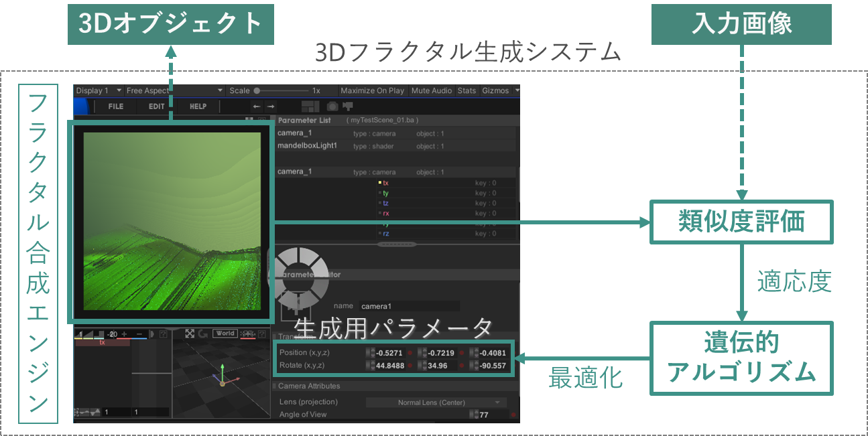Viewport: 868px width, 436px height.
Task: Click the World coordinate space button
Action: pos(225,334)
